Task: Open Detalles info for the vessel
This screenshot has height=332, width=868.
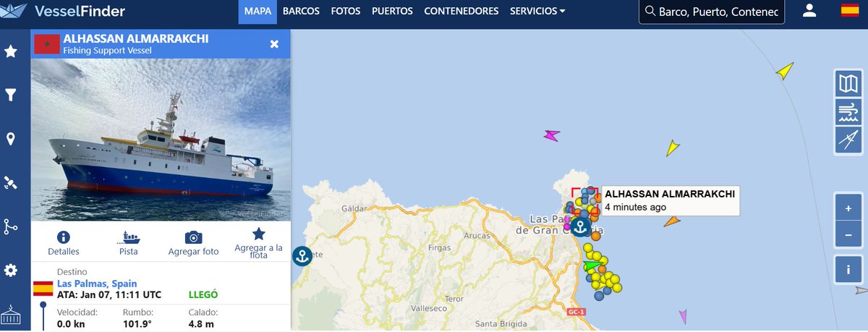Action: point(63,243)
